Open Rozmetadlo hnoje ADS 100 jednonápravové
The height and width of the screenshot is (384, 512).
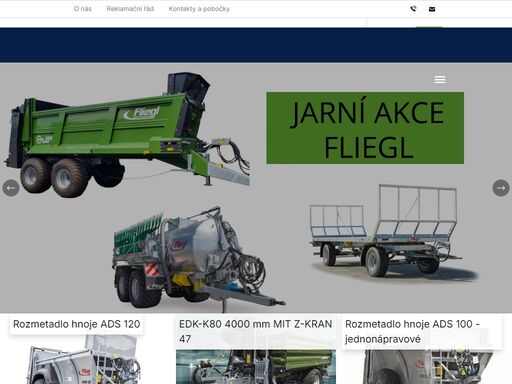pyautogui.click(x=412, y=331)
